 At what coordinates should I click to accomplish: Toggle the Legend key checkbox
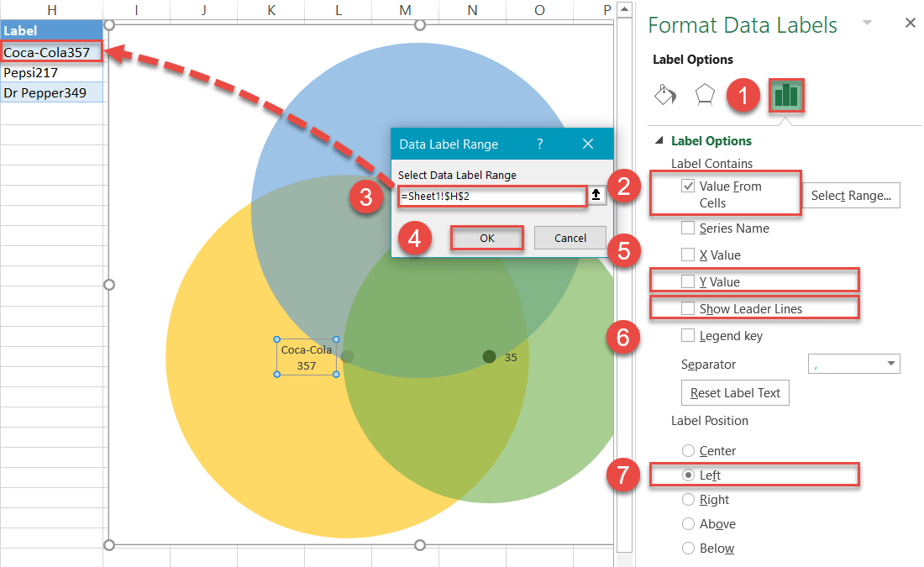tap(688, 335)
